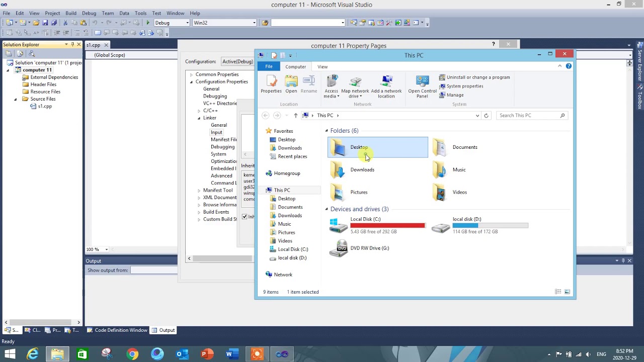
Task: Open Google Chrome from taskbar
Action: (x=132, y=354)
